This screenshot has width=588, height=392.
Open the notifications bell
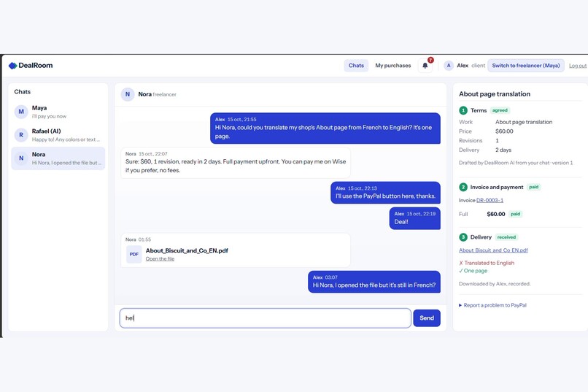[425, 66]
